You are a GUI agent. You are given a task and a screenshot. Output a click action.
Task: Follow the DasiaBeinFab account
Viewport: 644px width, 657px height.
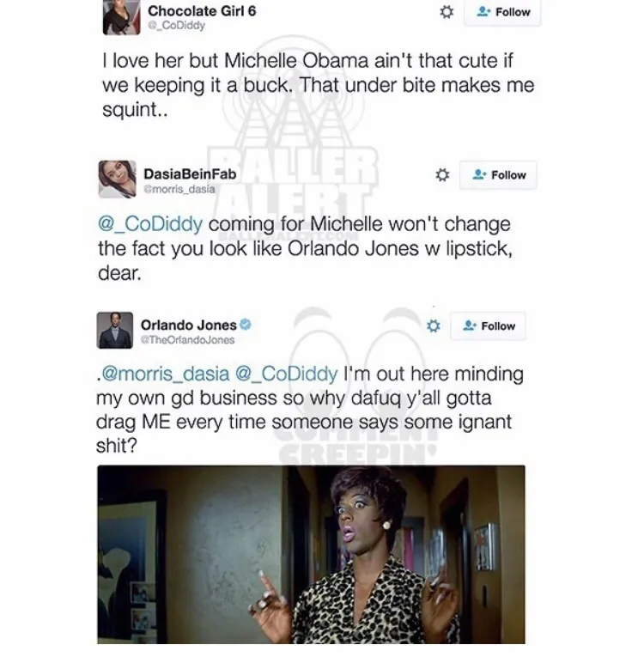click(x=498, y=174)
